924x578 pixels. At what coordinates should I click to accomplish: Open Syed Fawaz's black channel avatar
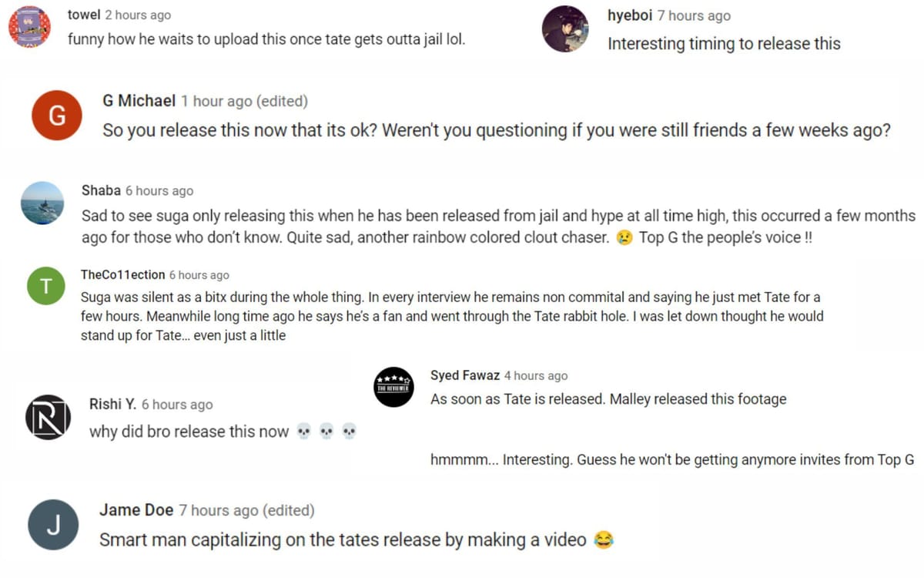[x=393, y=387]
